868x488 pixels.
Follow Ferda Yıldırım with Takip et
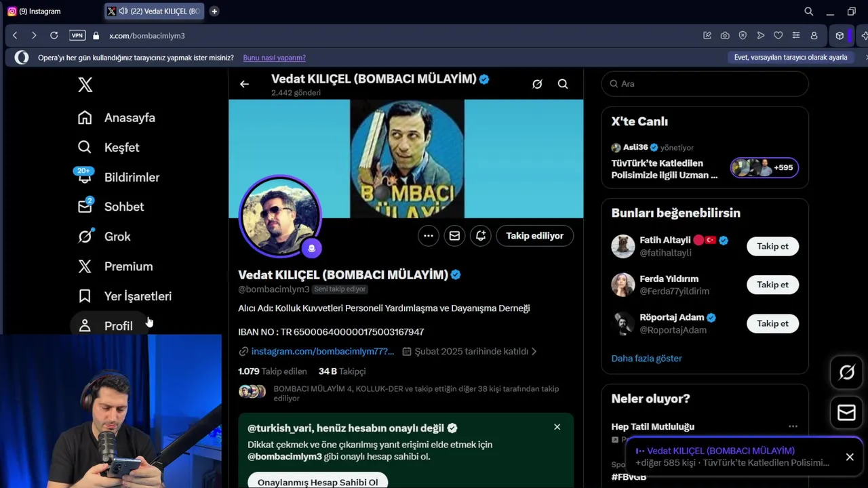772,285
